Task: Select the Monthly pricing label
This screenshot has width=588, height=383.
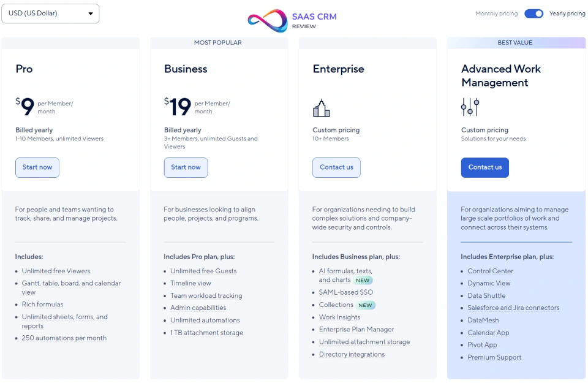Action: pos(496,13)
